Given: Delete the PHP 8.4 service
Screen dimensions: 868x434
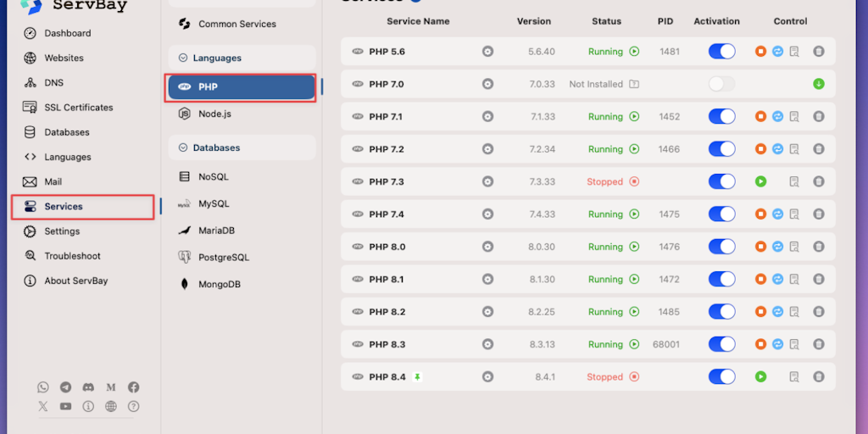Looking at the screenshot, I should (x=819, y=377).
